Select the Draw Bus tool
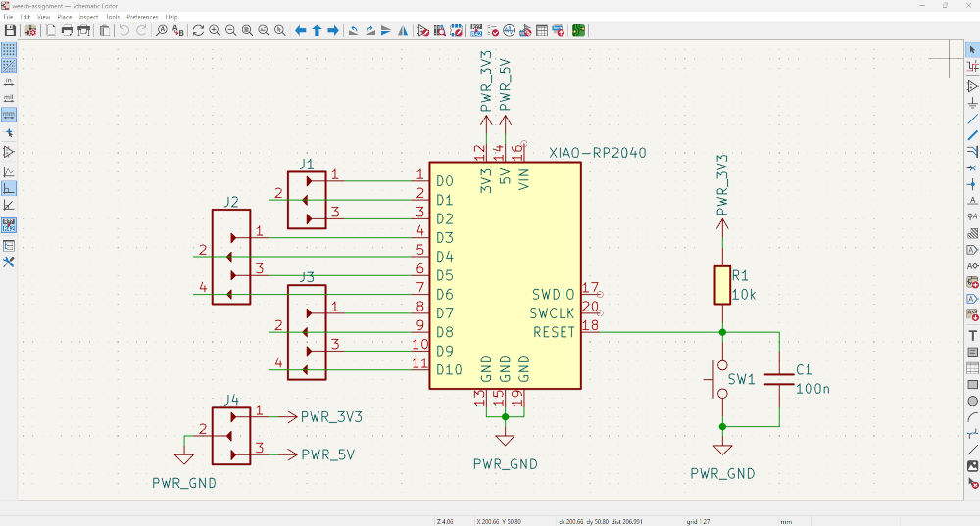This screenshot has height=526, width=980. [x=972, y=135]
